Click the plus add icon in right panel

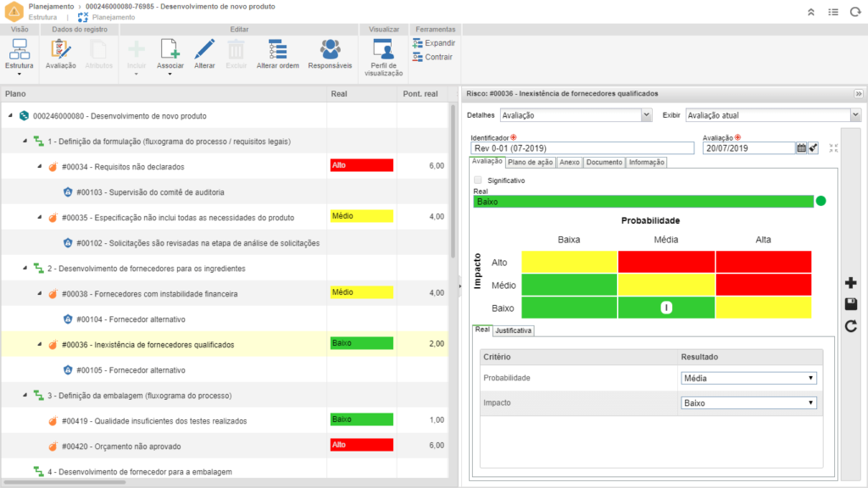[851, 283]
